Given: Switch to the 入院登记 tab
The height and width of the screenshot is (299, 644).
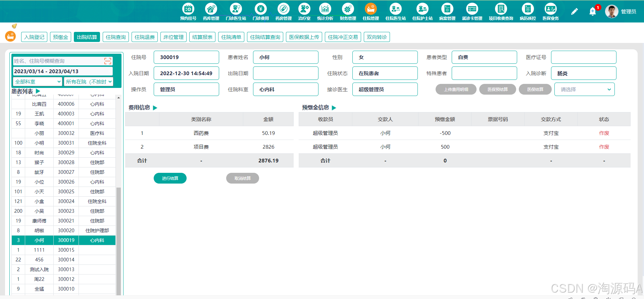Looking at the screenshot, I should pyautogui.click(x=34, y=37).
